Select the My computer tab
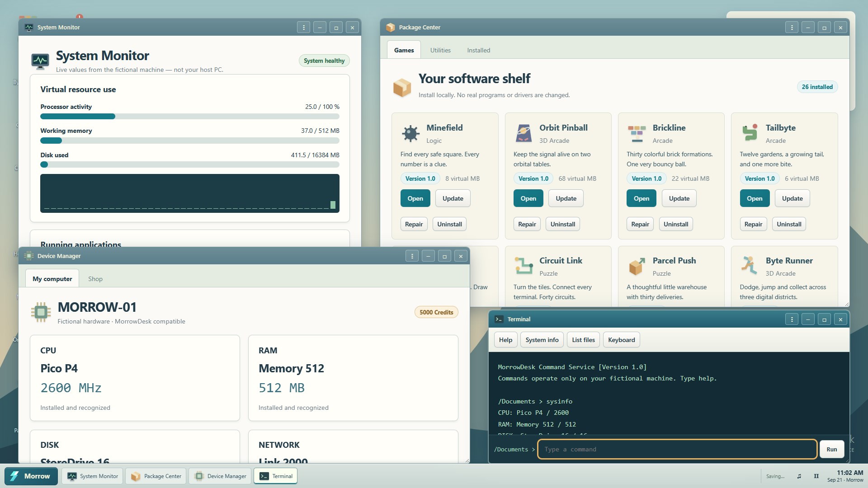The width and height of the screenshot is (868, 488). 52,279
